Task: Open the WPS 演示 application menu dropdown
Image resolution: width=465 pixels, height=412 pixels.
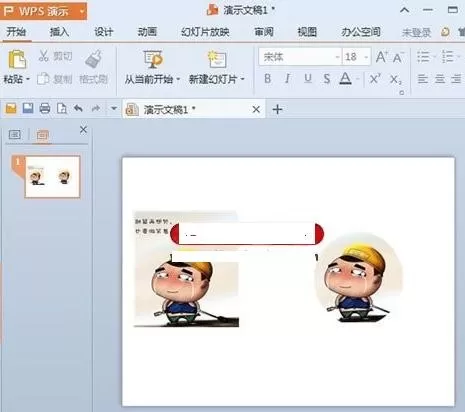Action: click(x=82, y=11)
